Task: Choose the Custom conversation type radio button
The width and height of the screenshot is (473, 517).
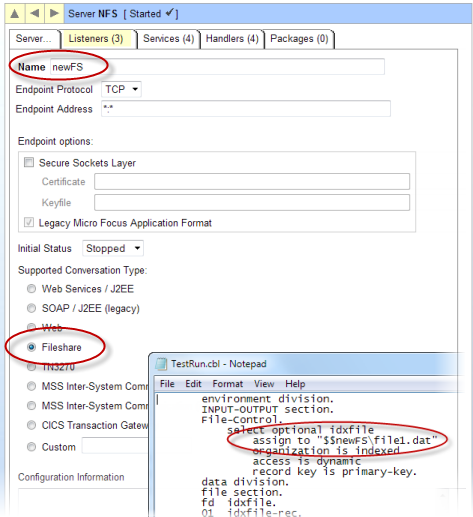Action: pos(31,447)
